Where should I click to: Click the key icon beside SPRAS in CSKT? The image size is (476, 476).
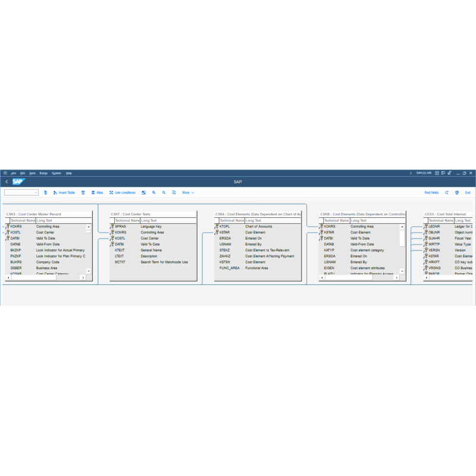111,226
